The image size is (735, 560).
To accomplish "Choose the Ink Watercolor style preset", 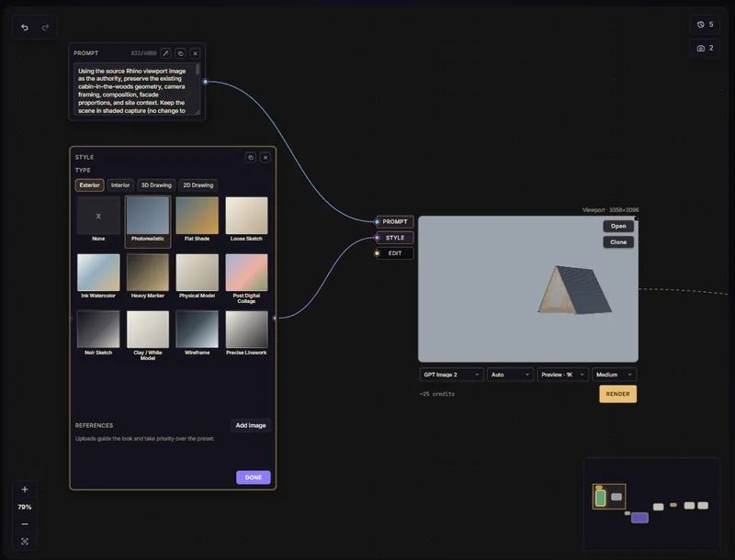I will coord(98,276).
